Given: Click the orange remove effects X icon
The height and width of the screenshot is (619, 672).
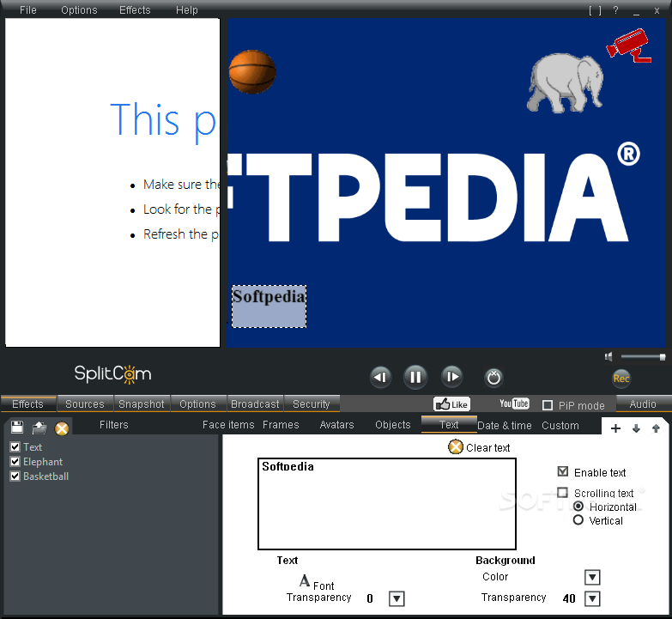Looking at the screenshot, I should (x=62, y=428).
